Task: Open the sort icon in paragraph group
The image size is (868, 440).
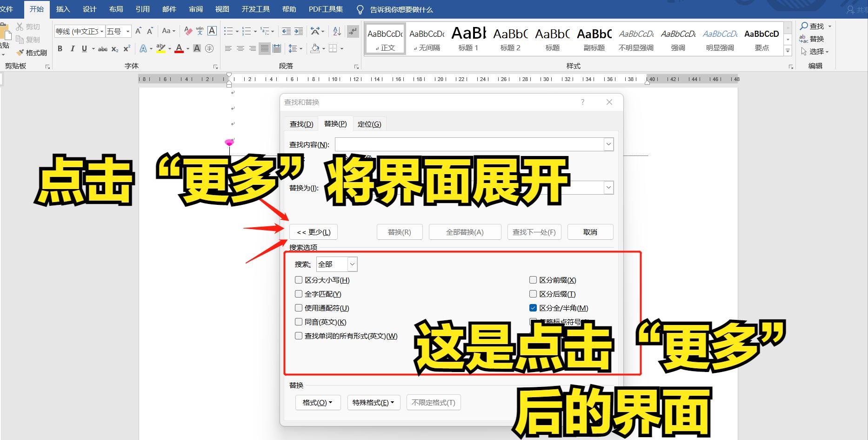Action: tap(336, 31)
